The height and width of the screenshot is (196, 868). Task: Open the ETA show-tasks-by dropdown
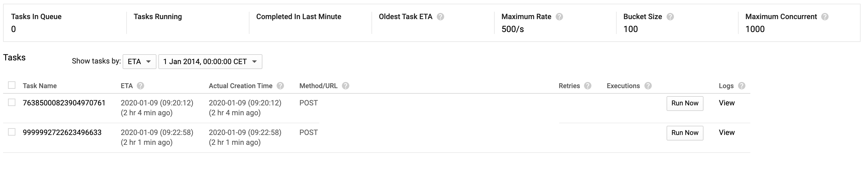139,62
